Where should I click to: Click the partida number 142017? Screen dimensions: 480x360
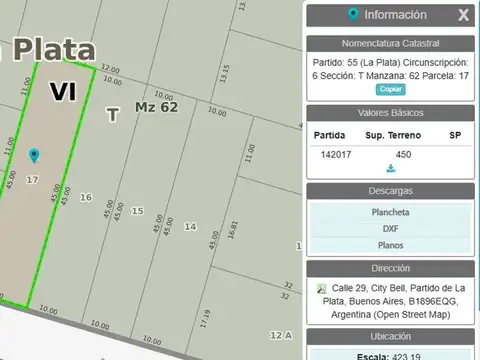click(336, 155)
